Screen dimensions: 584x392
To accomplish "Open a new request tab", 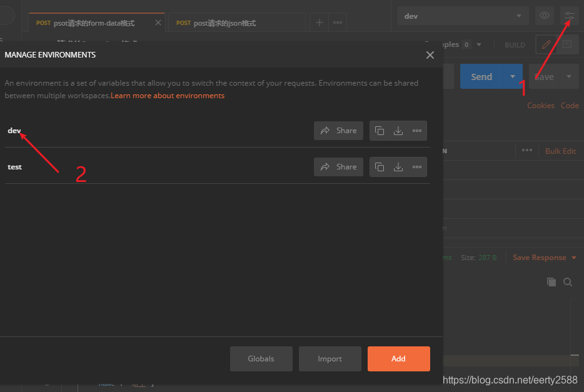I will tap(319, 23).
